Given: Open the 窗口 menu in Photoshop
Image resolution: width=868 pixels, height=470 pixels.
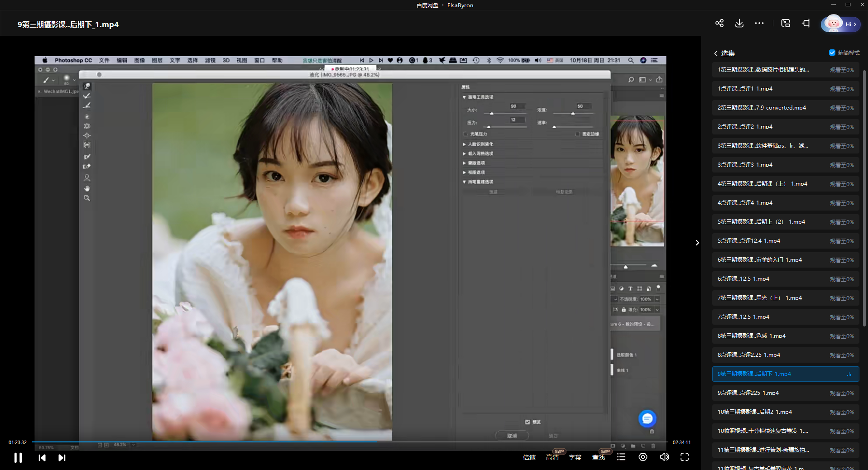Looking at the screenshot, I should point(259,60).
